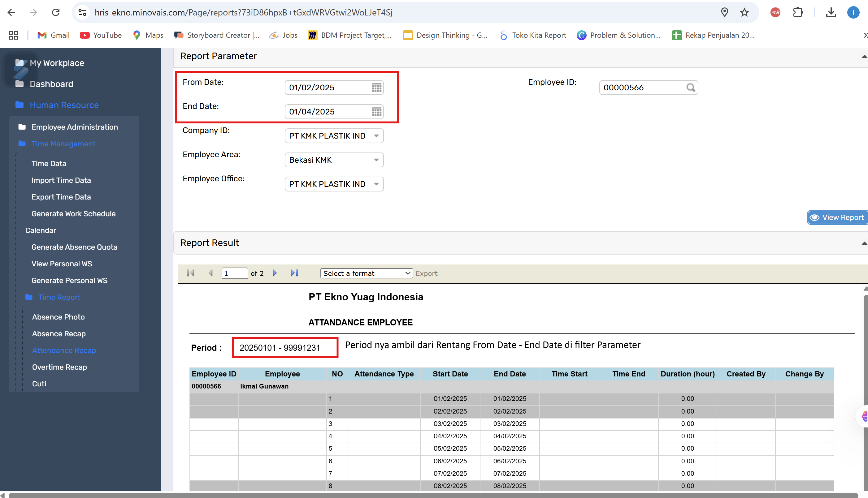Open Calendar menu item
This screenshot has width=868, height=498.
coord(41,230)
